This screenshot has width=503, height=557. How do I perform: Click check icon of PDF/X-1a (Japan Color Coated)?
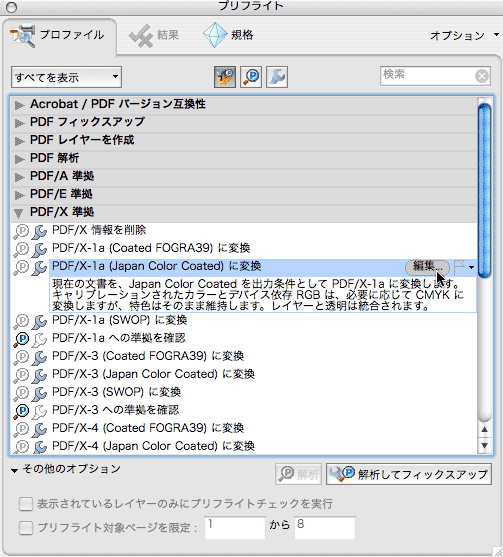[21, 267]
